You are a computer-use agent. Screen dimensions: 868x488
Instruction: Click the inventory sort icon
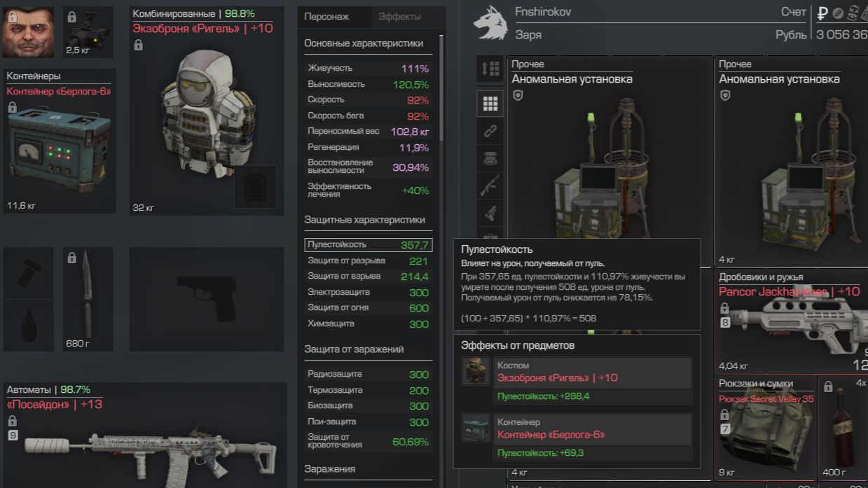(x=490, y=69)
